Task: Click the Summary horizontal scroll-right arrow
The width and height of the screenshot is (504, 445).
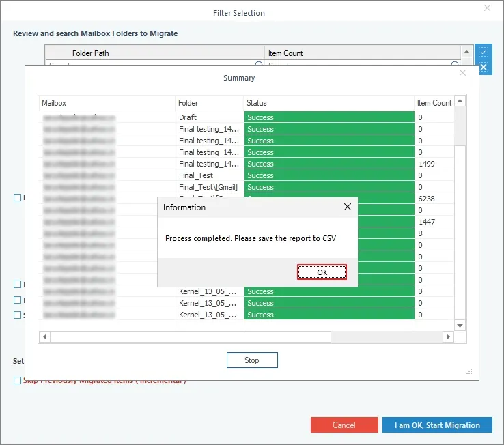Action: (448, 336)
